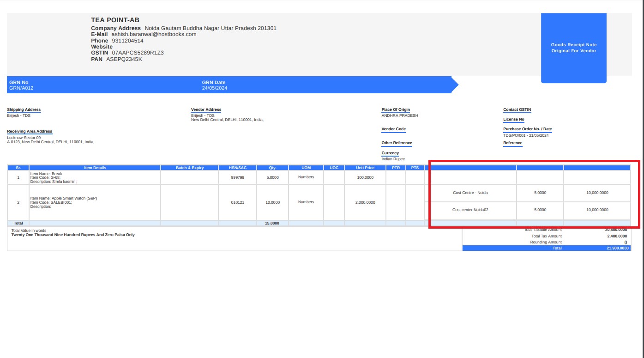Select the Item Code: SALEBI001 line
Screen dimensions: 644x358
pos(51,202)
